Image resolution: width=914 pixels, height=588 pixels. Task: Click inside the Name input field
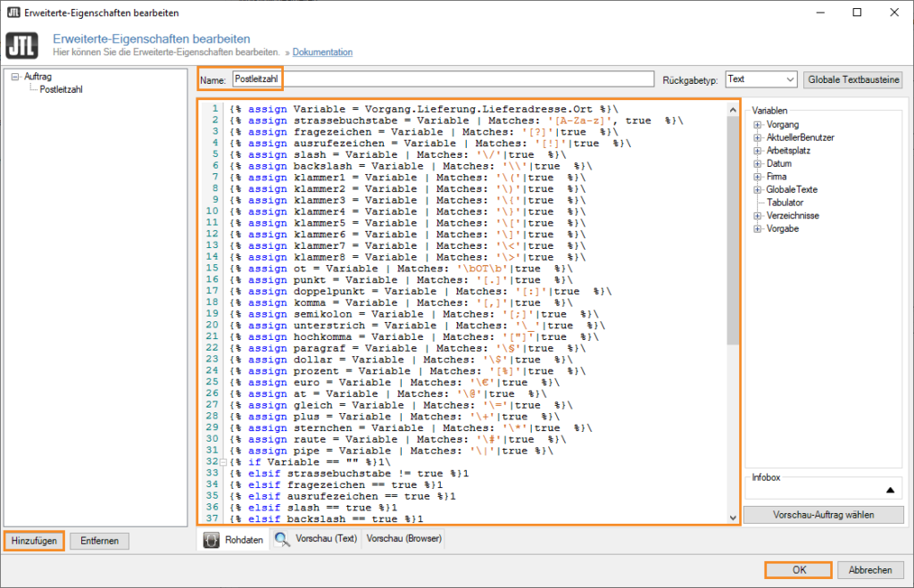[x=357, y=78]
